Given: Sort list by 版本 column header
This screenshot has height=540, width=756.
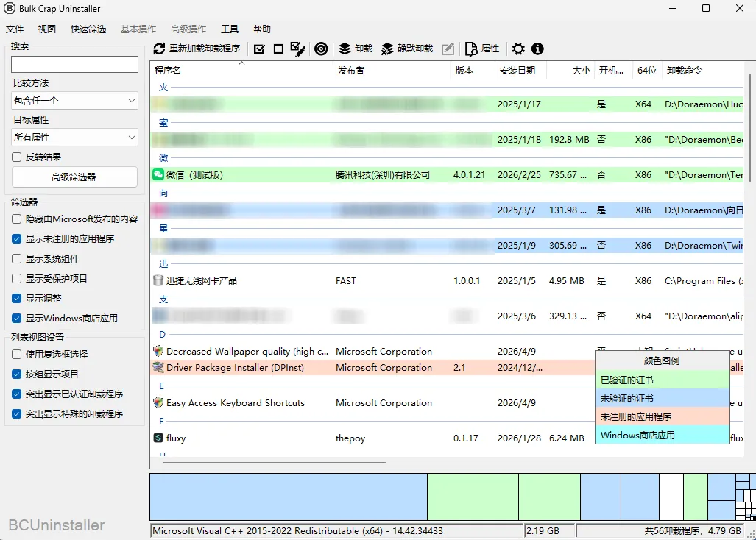Looking at the screenshot, I should [x=473, y=71].
